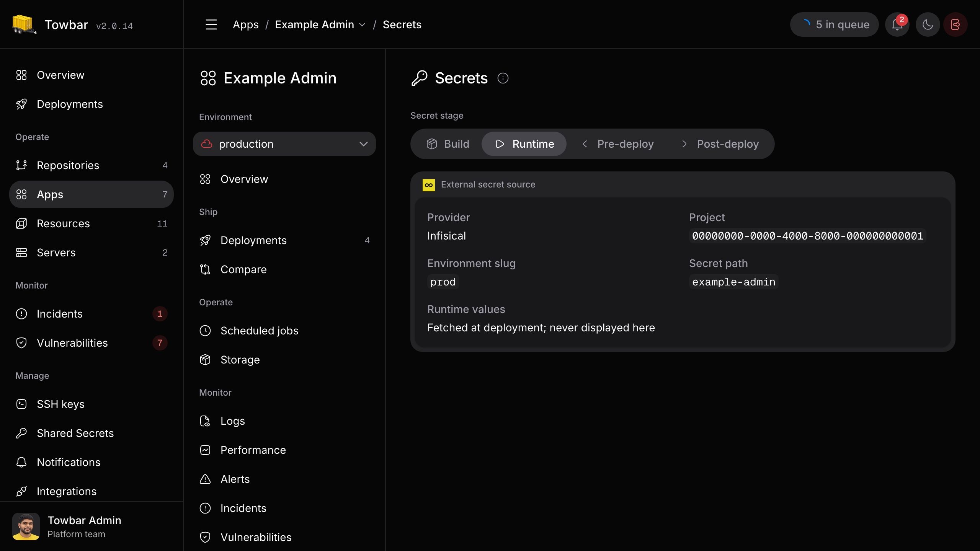The width and height of the screenshot is (980, 551).
Task: Open app Overview in the Example Admin panel
Action: [284, 179]
